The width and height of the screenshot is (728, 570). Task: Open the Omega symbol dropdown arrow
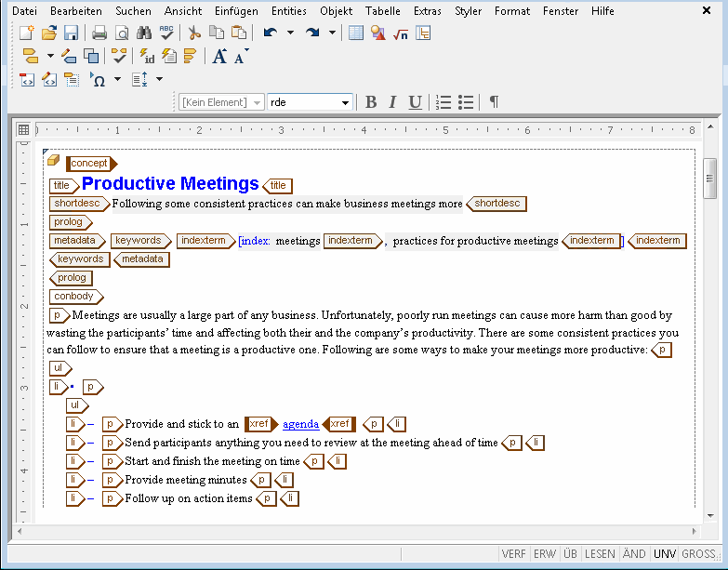point(117,79)
